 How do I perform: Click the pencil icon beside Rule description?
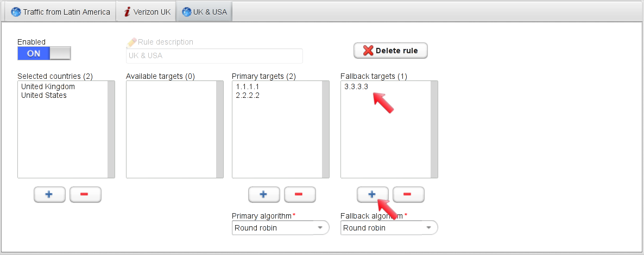point(131,42)
